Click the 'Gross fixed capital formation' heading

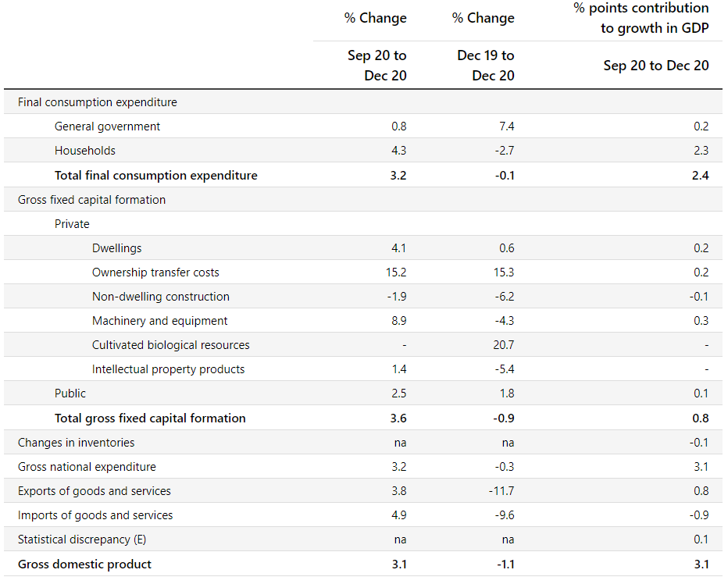pos(91,200)
